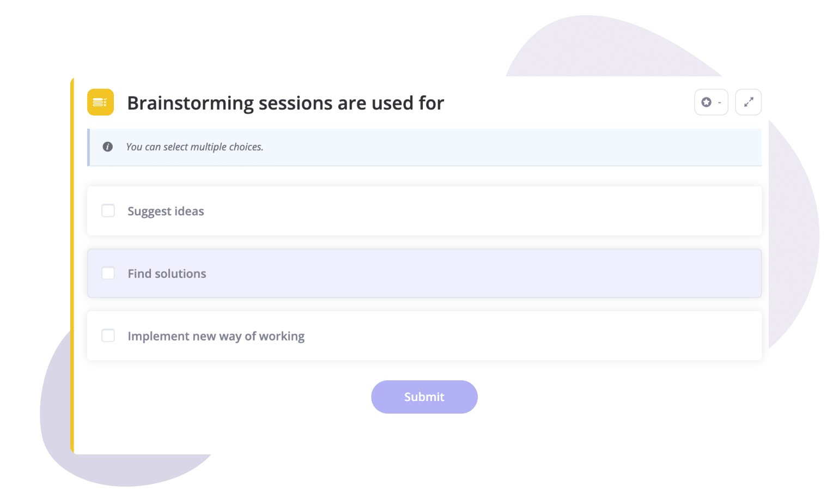Click the 'Find solutions' option text
This screenshot has height=504, width=839.
click(x=167, y=274)
